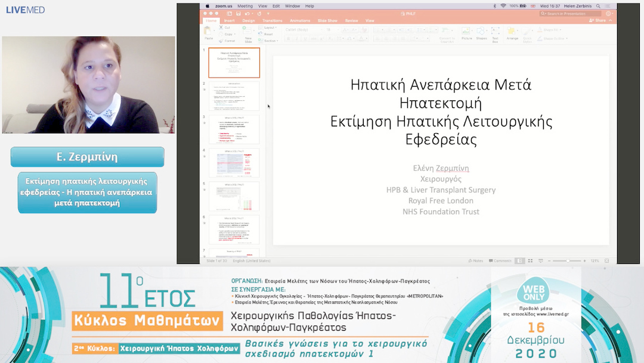This screenshot has height=363, width=644.
Task: Select slide 6 thumbnail
Action: [234, 230]
